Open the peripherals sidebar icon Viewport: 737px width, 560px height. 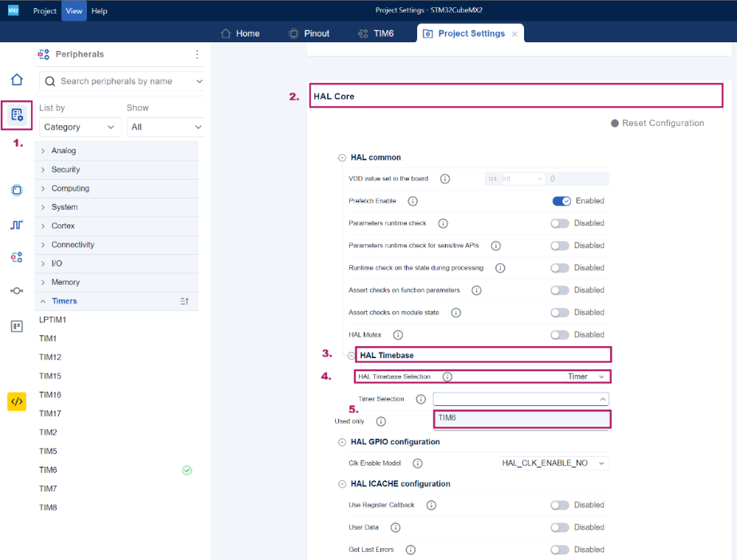coord(17,257)
